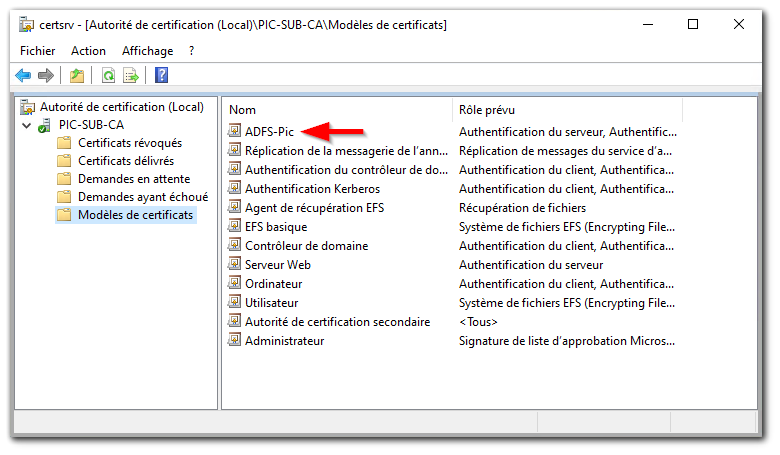Select Certificats révoqués folder
This screenshot has height=455, width=780.
130,143
